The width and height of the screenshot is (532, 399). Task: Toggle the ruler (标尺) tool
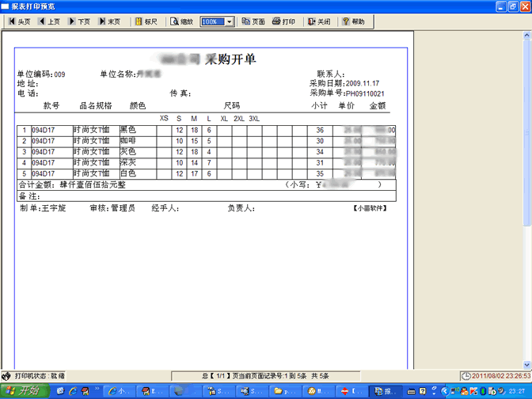coord(145,21)
